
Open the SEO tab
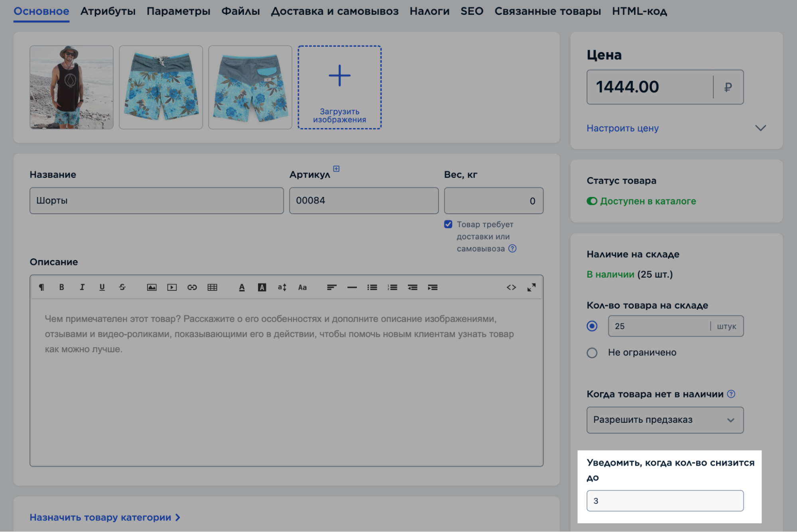point(472,11)
